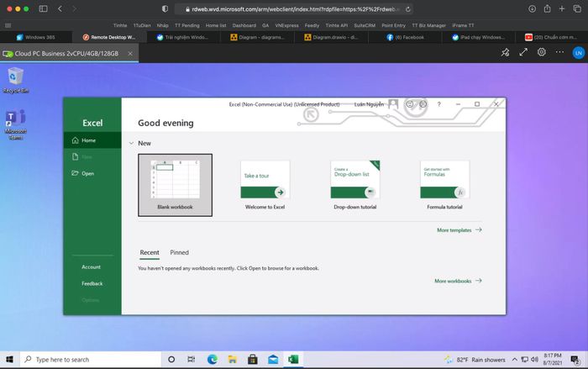Toggle full screen in remote desktop toolbar

523,53
